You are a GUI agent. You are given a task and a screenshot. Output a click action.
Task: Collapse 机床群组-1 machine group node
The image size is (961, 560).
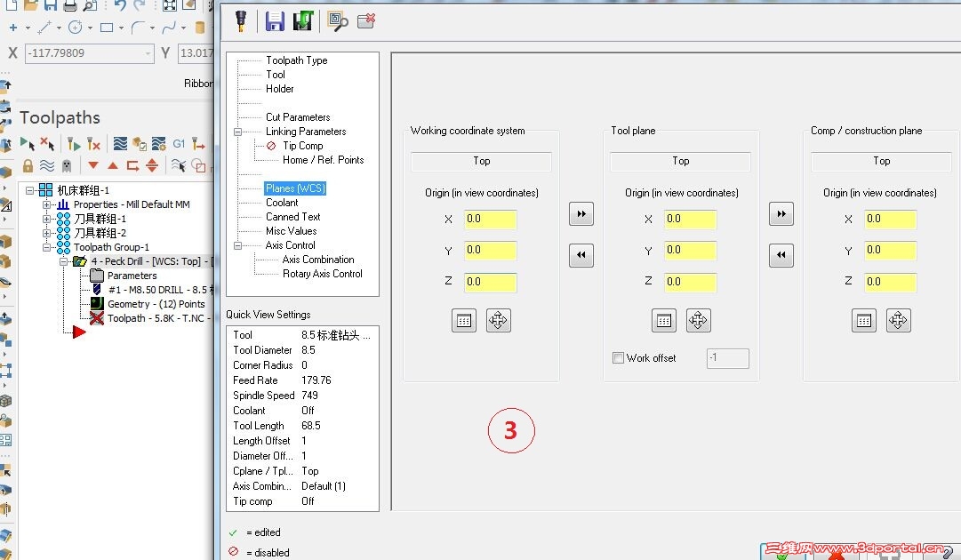(x=29, y=190)
